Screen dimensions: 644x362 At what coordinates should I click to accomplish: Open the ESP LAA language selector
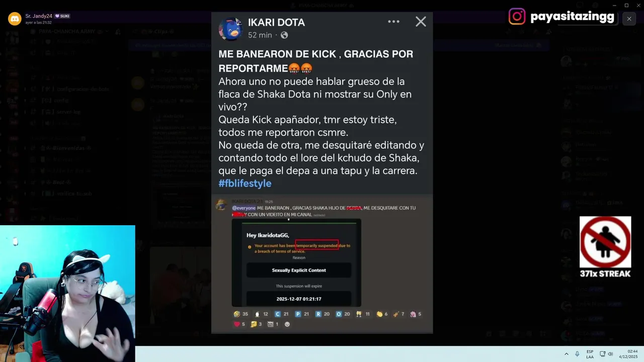coord(590,354)
